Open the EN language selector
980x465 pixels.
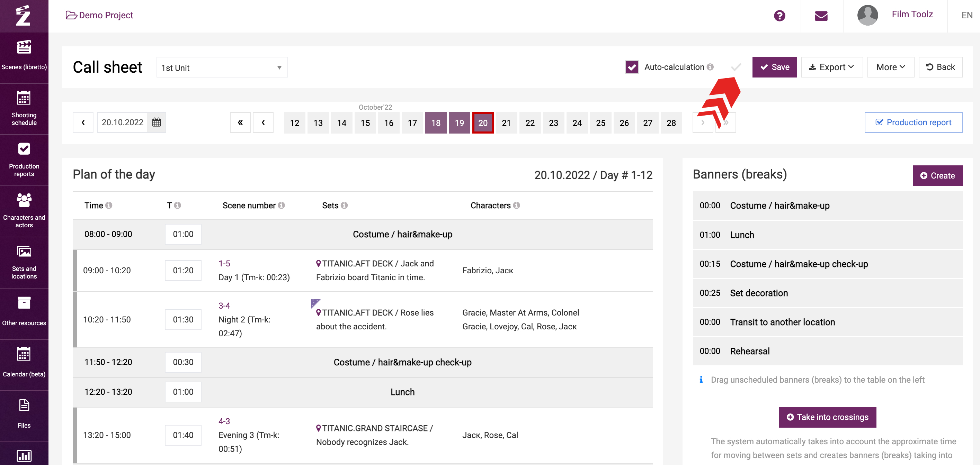pos(967,16)
